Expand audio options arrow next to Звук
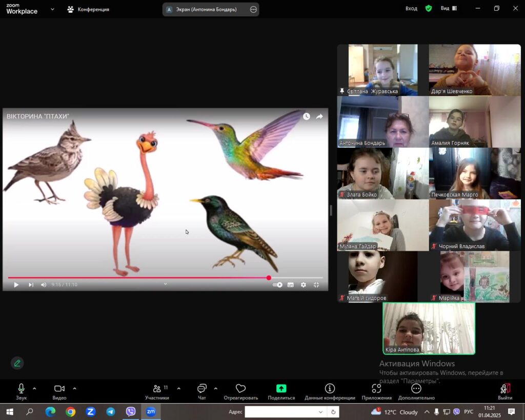This screenshot has width=525, height=420. pos(34,389)
